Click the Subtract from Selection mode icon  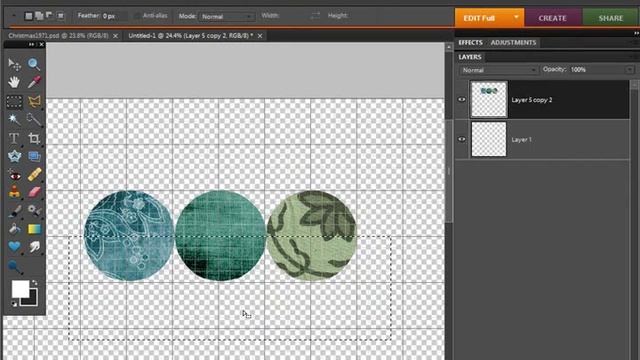49,16
